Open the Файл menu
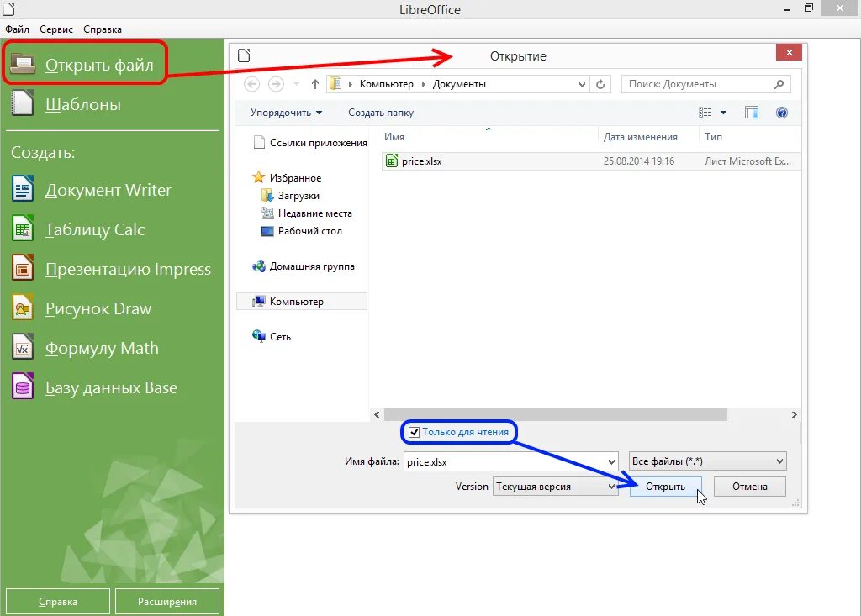The height and width of the screenshot is (616, 861). tap(17, 29)
